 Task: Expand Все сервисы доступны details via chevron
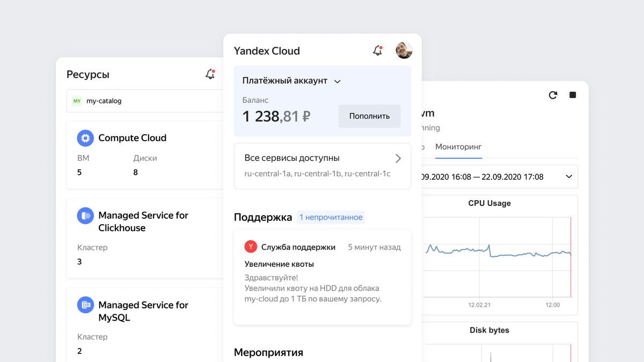coord(398,158)
